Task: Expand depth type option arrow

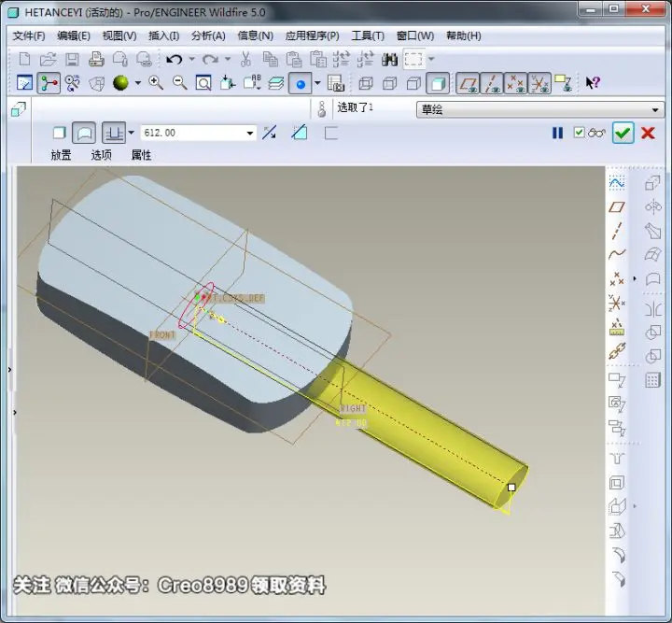Action: tap(132, 133)
